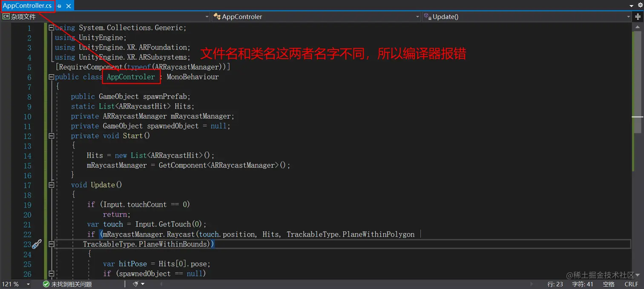Click 'return' on line 20

coord(115,214)
